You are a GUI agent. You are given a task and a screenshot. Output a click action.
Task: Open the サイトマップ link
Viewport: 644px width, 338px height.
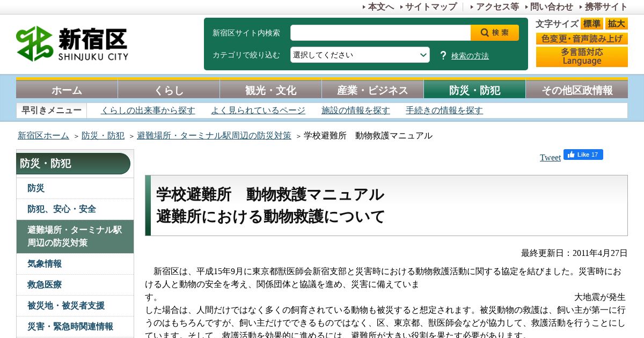431,7
